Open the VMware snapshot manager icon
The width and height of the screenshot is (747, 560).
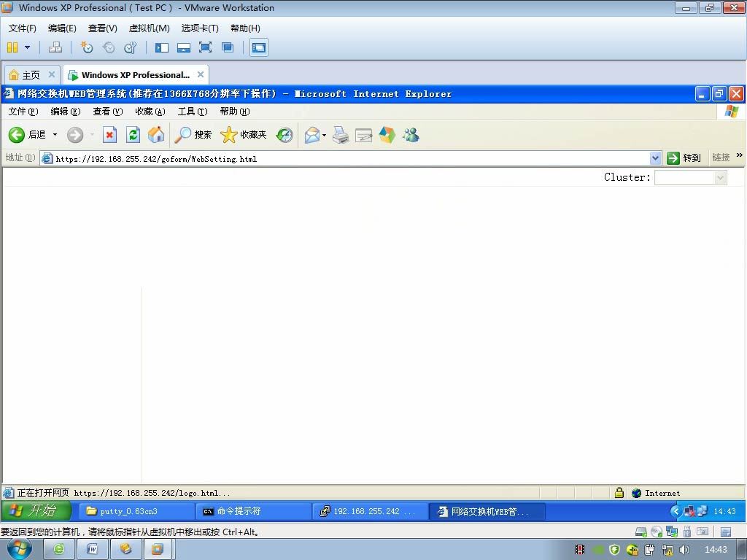click(131, 47)
